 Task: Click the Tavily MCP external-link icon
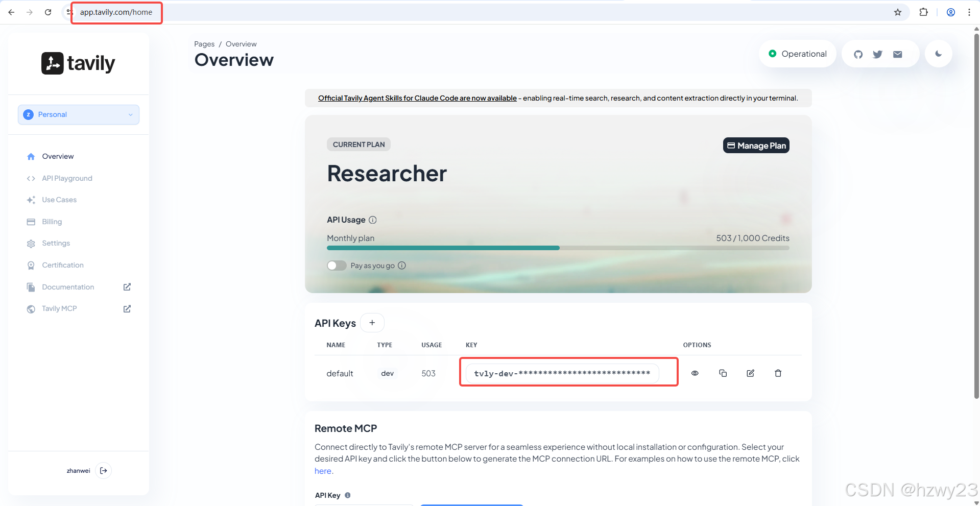click(127, 308)
